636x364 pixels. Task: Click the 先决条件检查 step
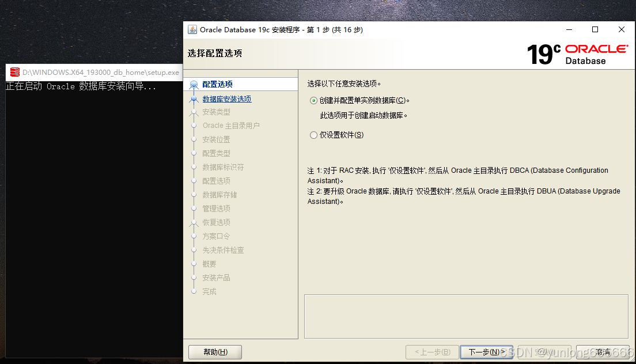(223, 250)
